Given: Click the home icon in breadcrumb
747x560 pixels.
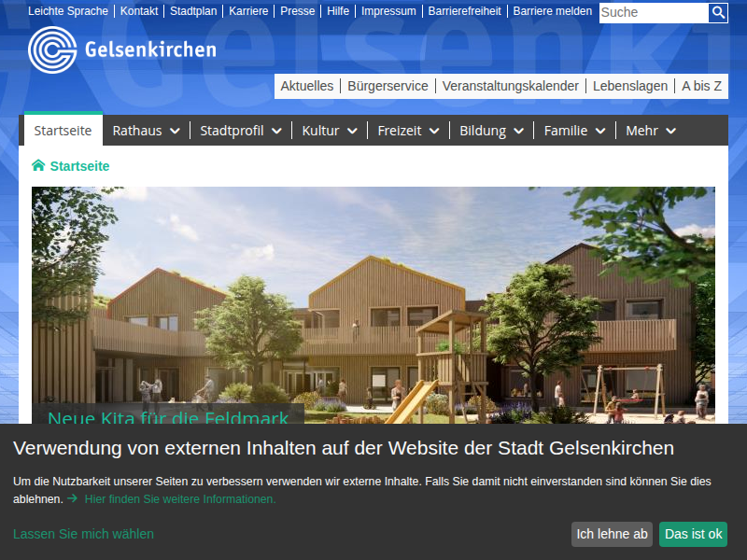Looking at the screenshot, I should [x=38, y=166].
